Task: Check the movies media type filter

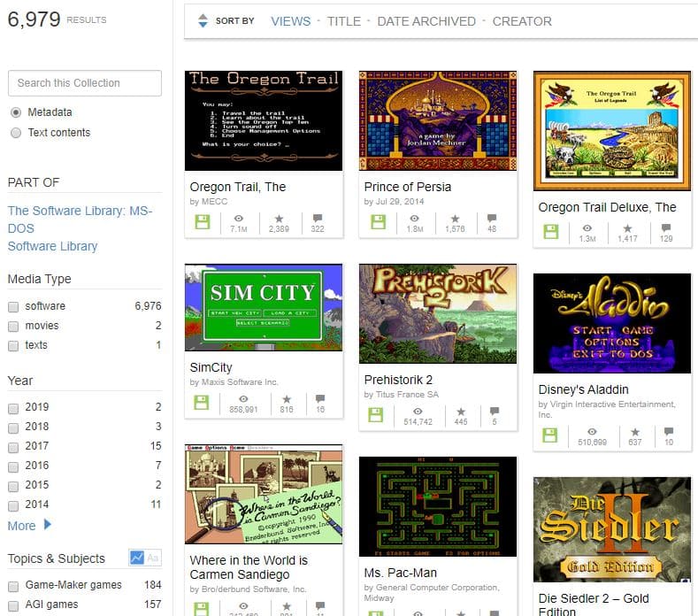Action: point(13,327)
